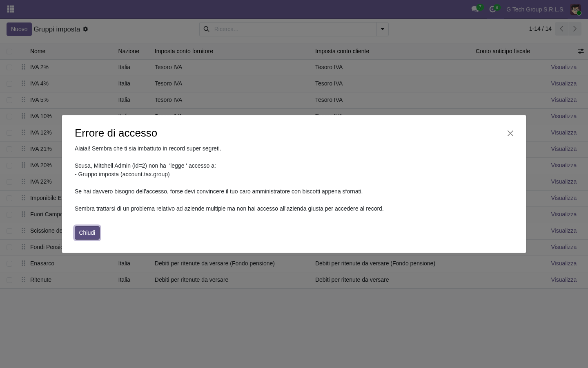Image resolution: width=588 pixels, height=368 pixels.
Task: Toggle the select-all header checkbox
Action: click(x=9, y=51)
